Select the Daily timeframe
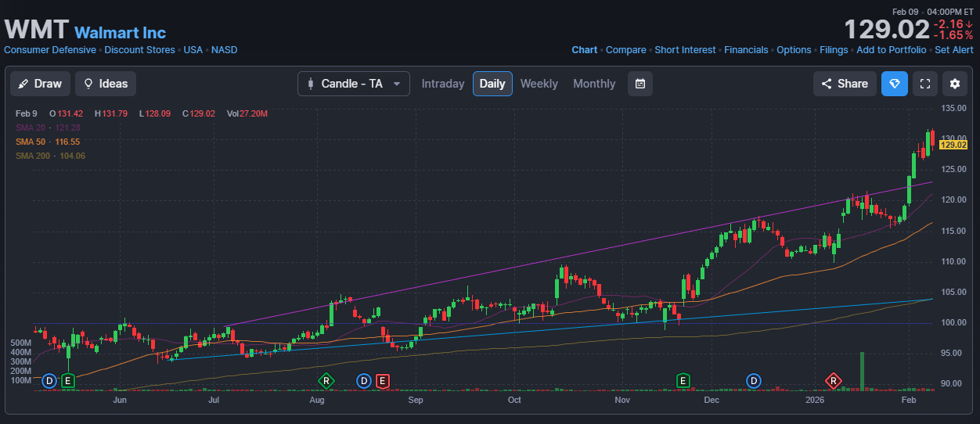The height and width of the screenshot is (424, 980). point(492,84)
